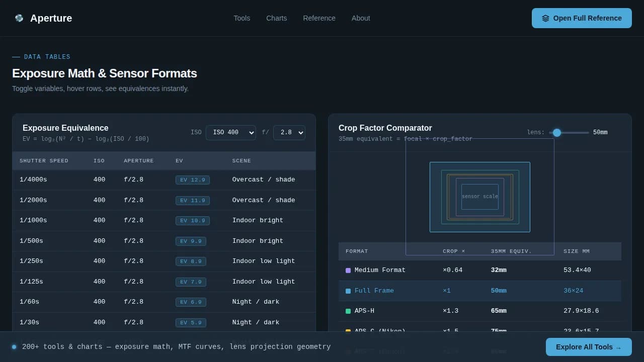The height and width of the screenshot is (362, 644).
Task: Open the Charts menu
Action: (276, 18)
